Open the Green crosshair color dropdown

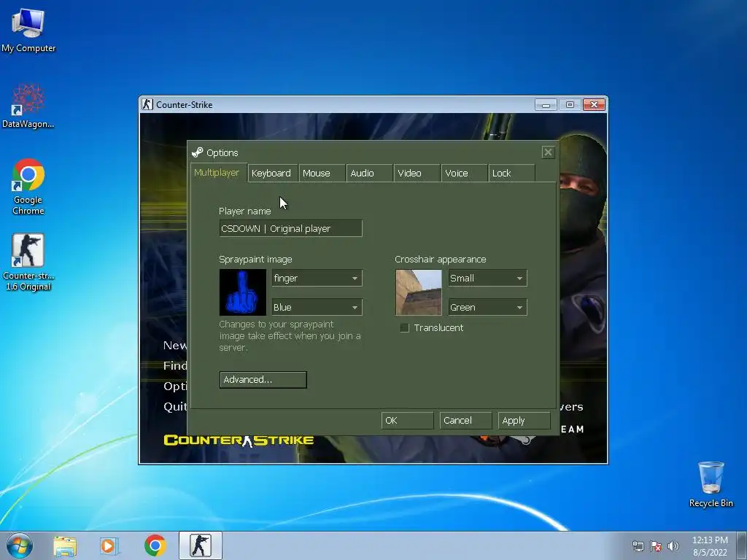point(487,307)
